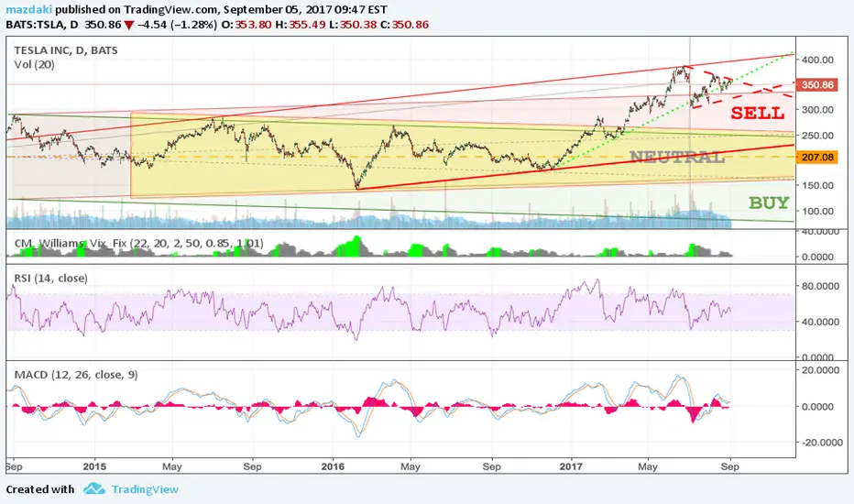Image resolution: width=854 pixels, height=504 pixels.
Task: Click the 'TESLA INC, D, BATS' chart title
Action: tap(66, 50)
